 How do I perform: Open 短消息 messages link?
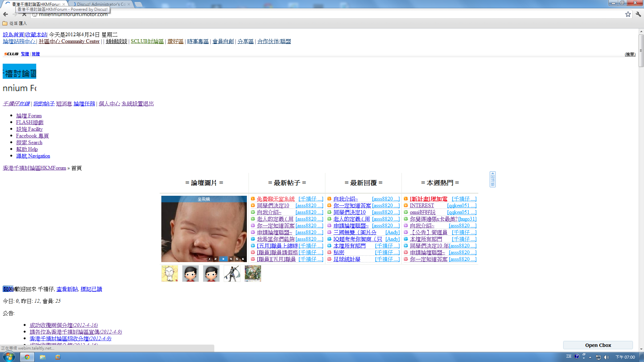(x=64, y=104)
